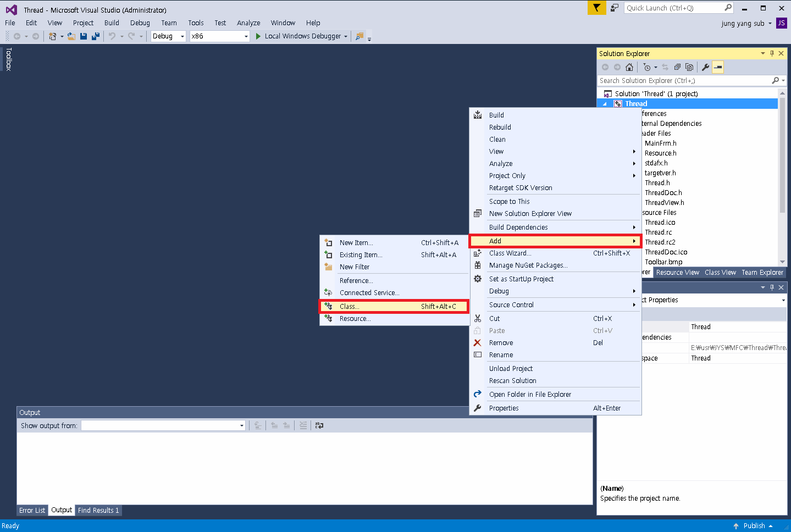Click the Find in Files toolbar icon
The height and width of the screenshot is (532, 791).
[x=359, y=36]
